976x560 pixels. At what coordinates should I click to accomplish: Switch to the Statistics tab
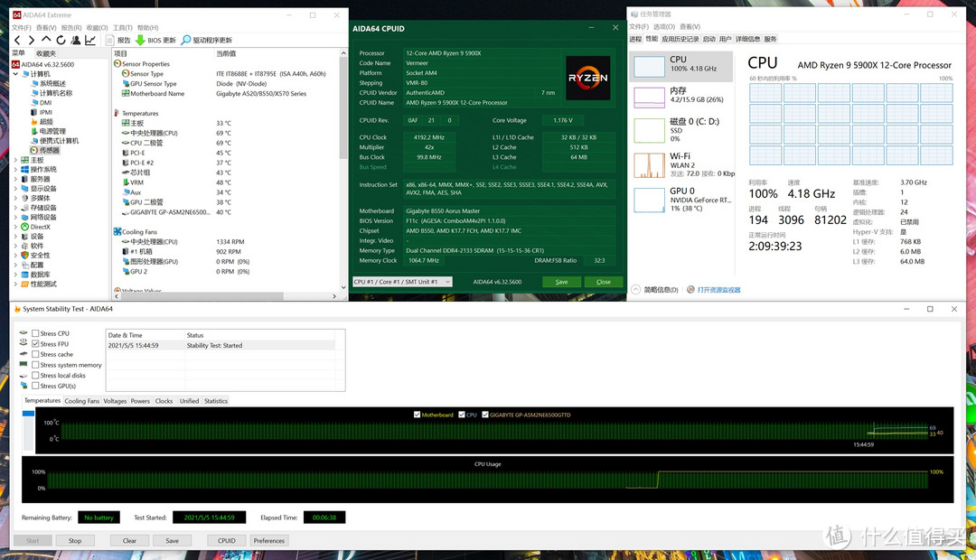[x=216, y=401]
